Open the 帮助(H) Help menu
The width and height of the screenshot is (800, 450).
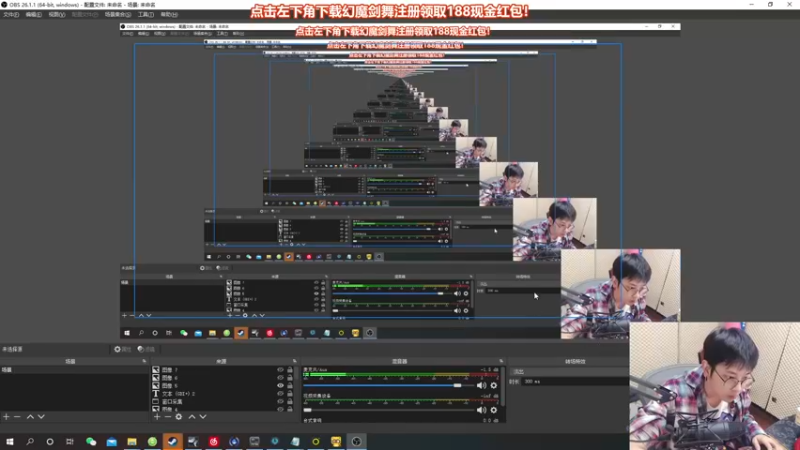169,14
